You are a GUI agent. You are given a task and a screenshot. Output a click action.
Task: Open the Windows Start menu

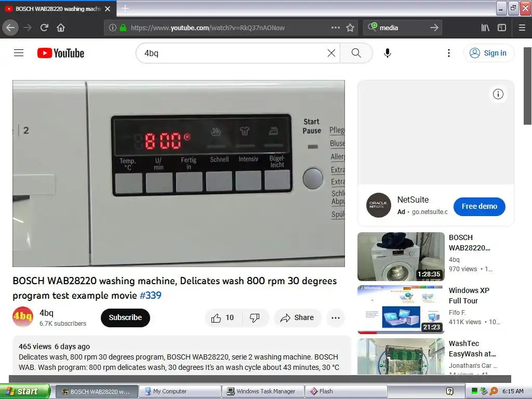pyautogui.click(x=25, y=391)
